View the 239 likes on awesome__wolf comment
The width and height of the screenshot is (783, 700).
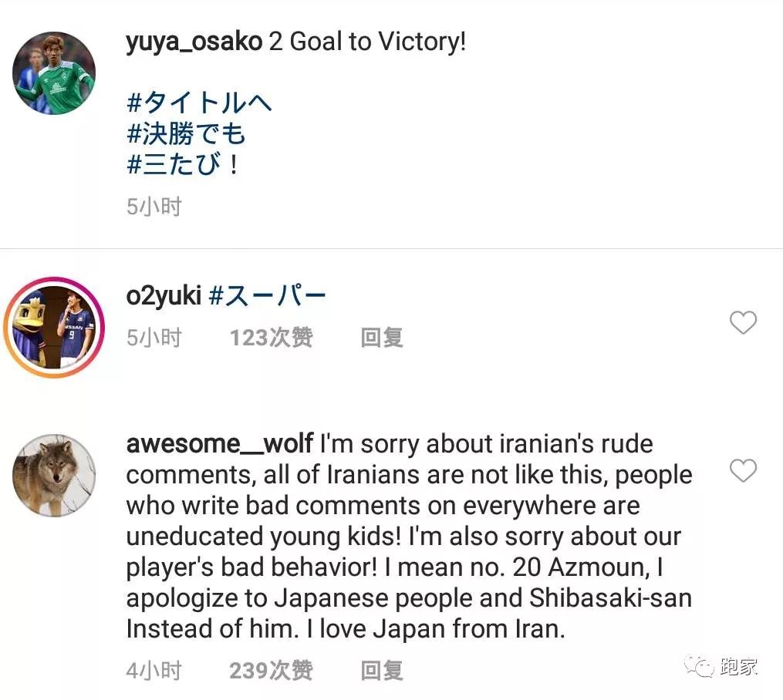pos(271,671)
